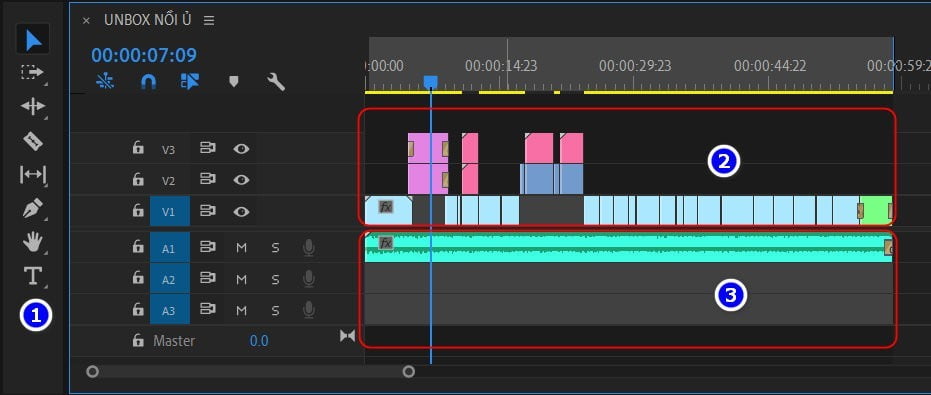
Task: Solo track A3 with S button
Action: [275, 310]
